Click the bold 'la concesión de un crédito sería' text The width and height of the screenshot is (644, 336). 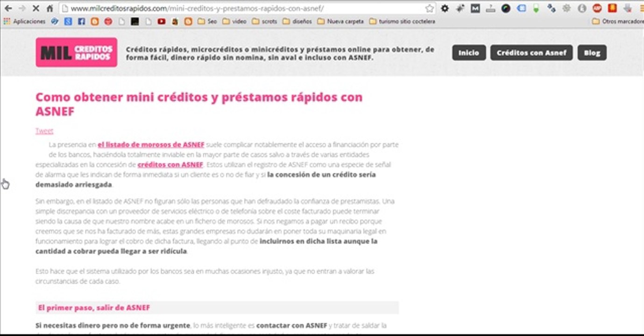click(x=322, y=175)
